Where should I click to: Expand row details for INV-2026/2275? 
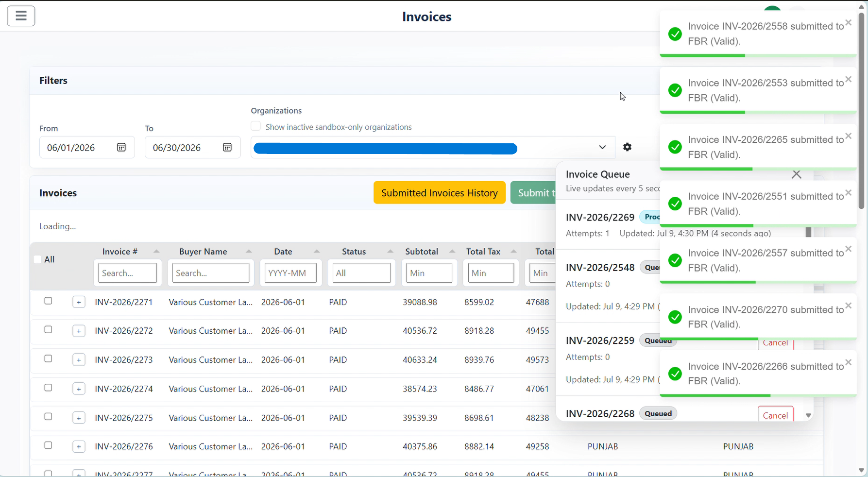(79, 418)
